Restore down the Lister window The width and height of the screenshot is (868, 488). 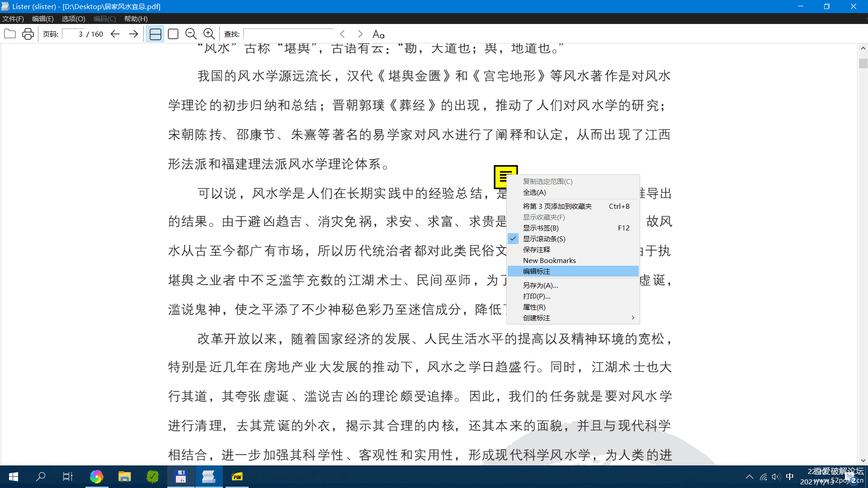[827, 6]
